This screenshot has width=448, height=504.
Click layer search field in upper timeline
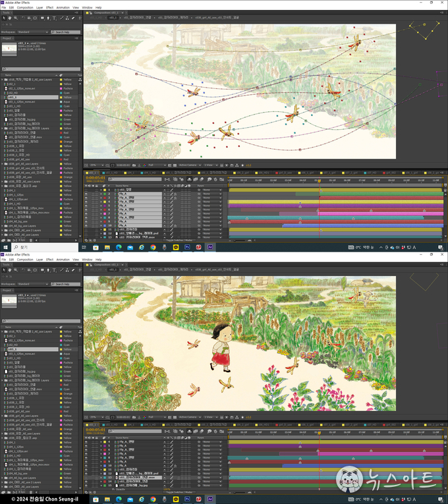[135, 179]
